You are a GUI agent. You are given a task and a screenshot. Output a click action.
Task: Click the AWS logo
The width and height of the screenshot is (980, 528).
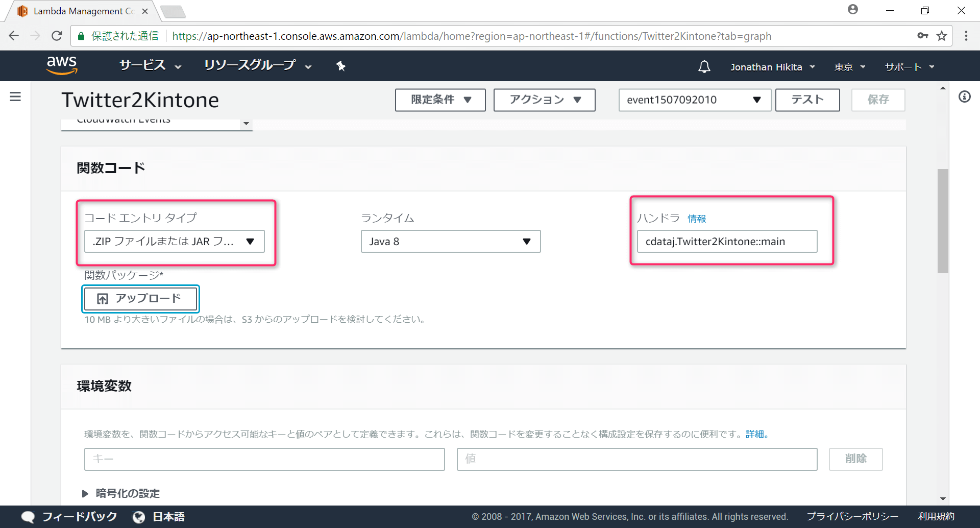point(62,65)
